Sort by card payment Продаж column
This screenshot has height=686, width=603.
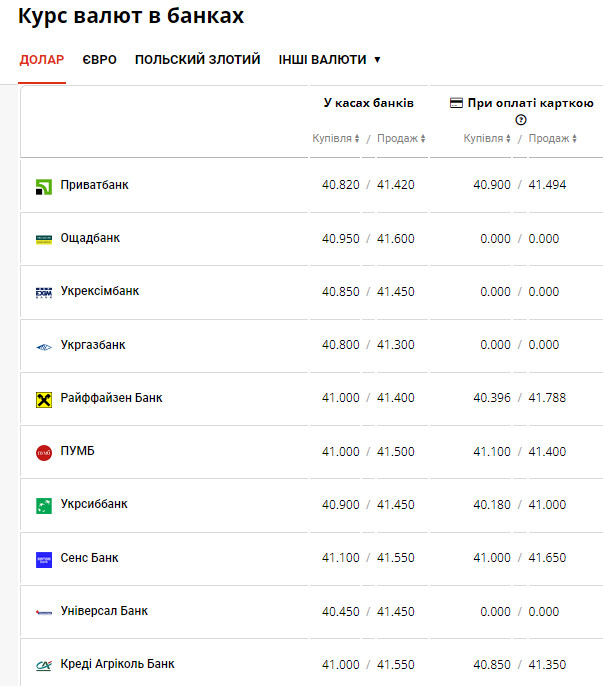[553, 139]
